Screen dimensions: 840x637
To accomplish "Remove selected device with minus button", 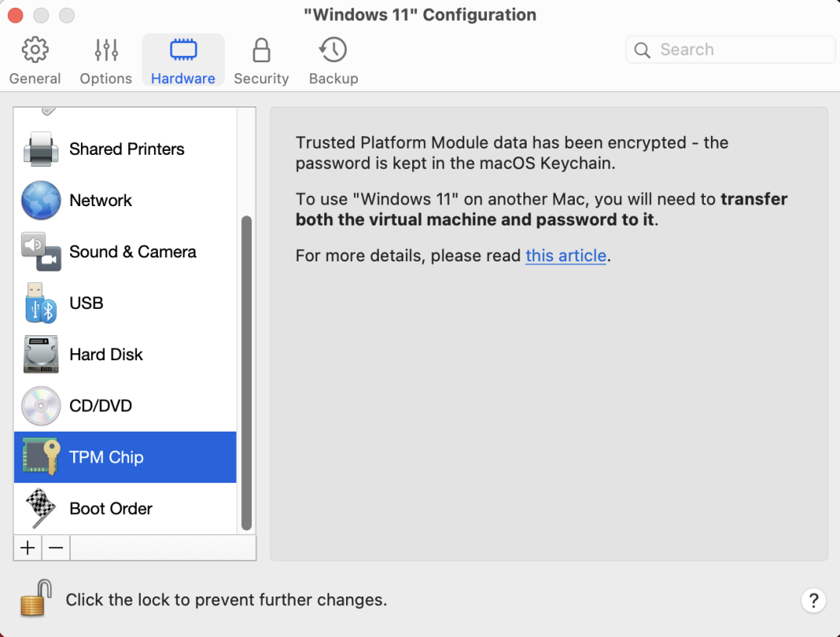I will (x=56, y=548).
